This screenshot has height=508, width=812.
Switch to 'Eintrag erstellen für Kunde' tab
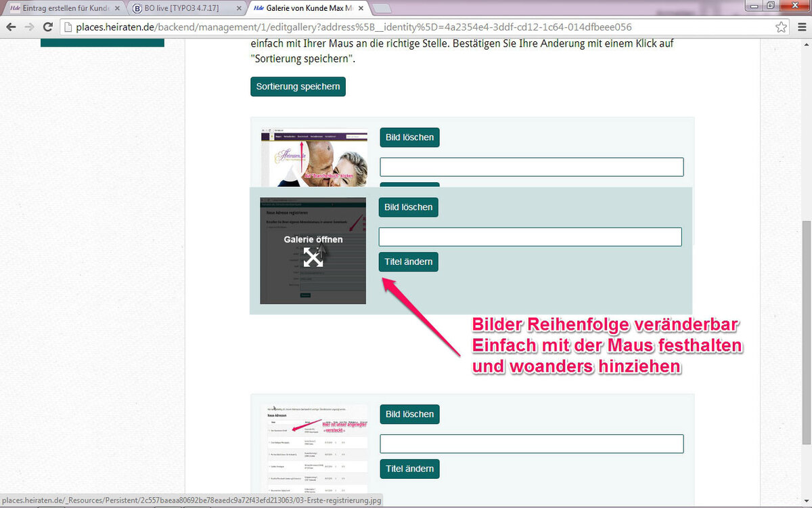[61, 9]
